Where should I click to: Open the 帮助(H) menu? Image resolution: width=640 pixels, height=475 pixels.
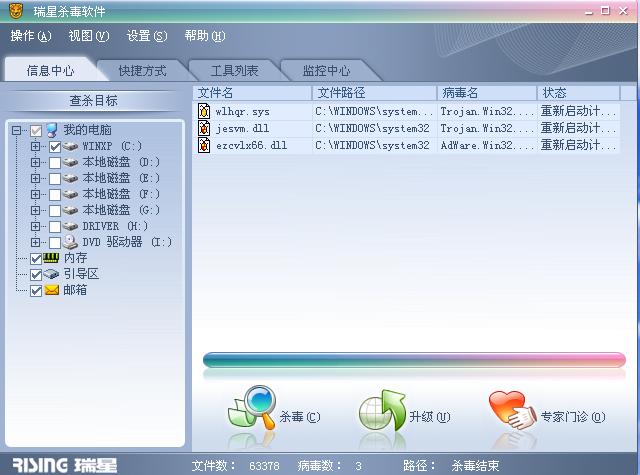tap(205, 36)
